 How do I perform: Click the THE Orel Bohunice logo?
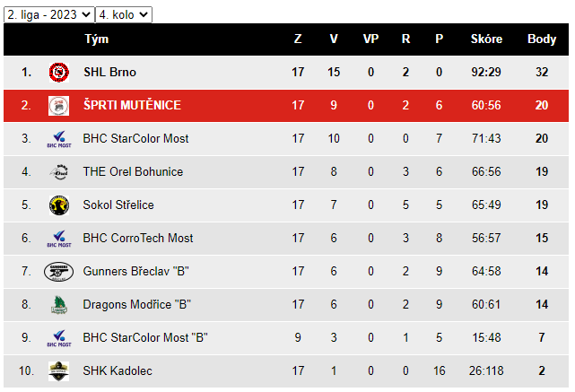point(59,172)
